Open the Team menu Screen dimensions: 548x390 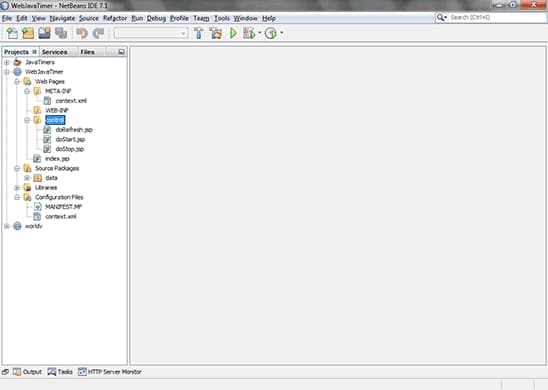point(201,18)
